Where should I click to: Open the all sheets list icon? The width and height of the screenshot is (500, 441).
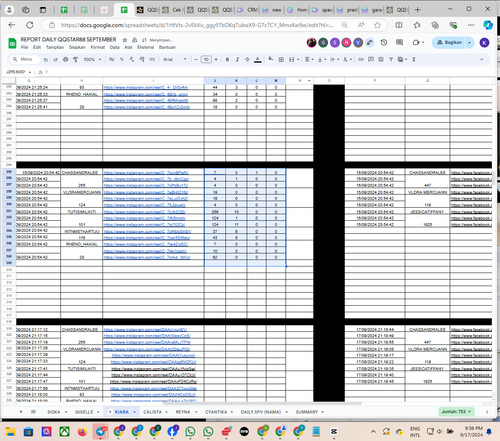click(33, 412)
